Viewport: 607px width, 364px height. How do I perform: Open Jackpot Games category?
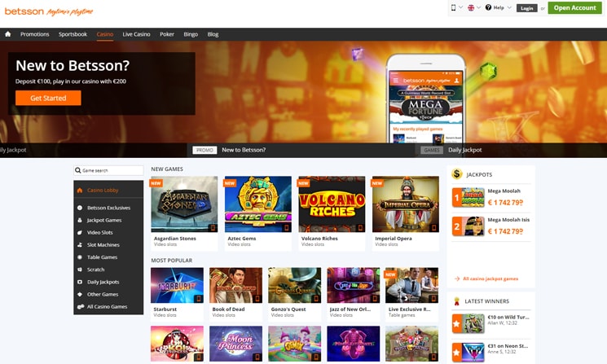[108, 220]
